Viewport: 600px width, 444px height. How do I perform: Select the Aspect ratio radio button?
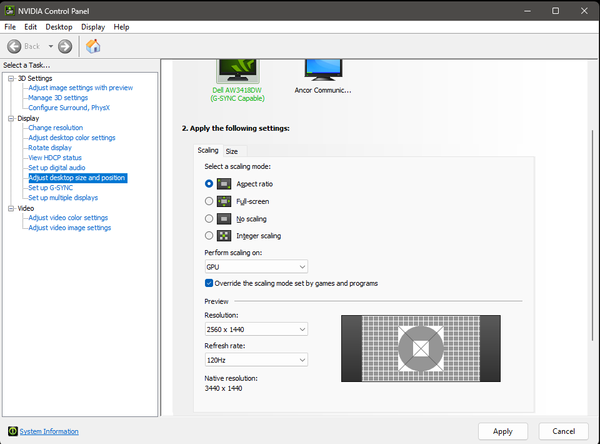[209, 184]
